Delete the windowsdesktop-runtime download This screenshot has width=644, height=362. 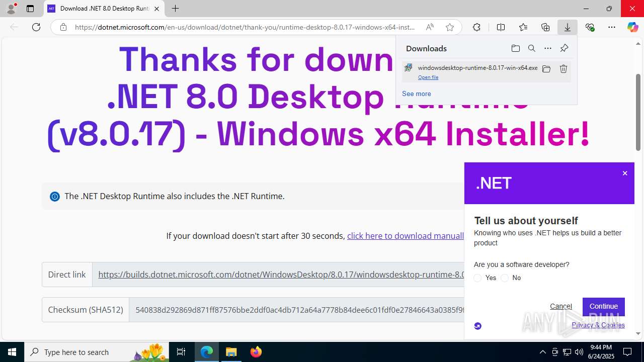(563, 69)
